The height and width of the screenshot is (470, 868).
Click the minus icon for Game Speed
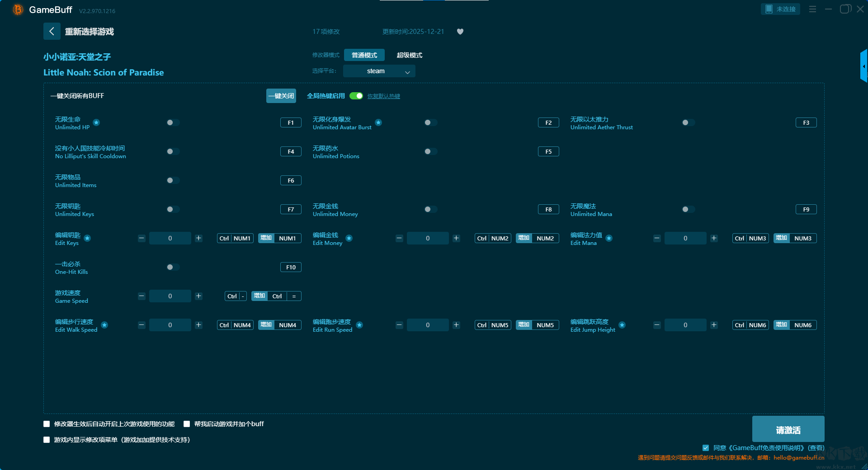click(x=142, y=296)
